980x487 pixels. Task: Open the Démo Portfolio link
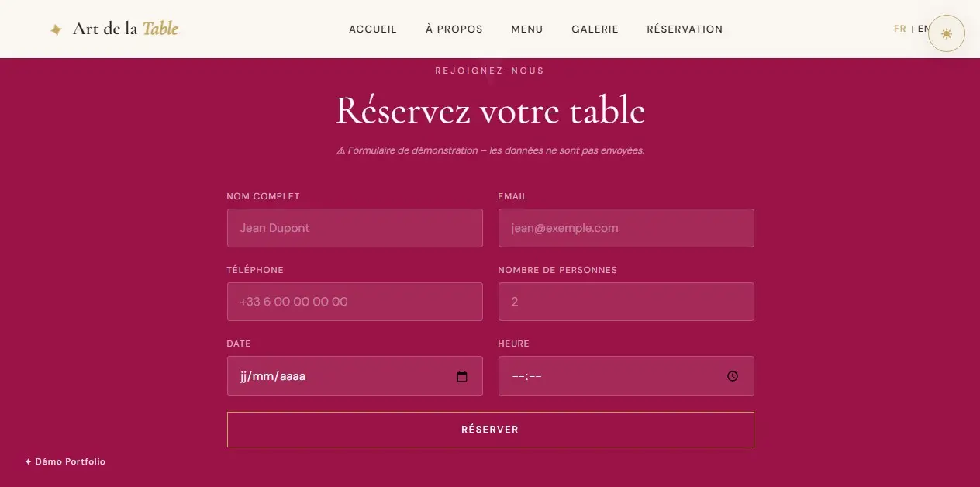(70, 461)
